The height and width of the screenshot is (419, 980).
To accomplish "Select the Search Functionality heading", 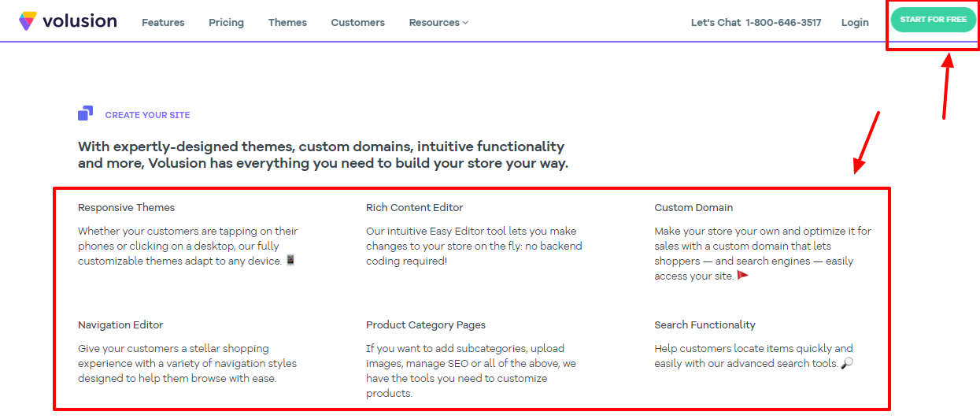I will click(704, 325).
